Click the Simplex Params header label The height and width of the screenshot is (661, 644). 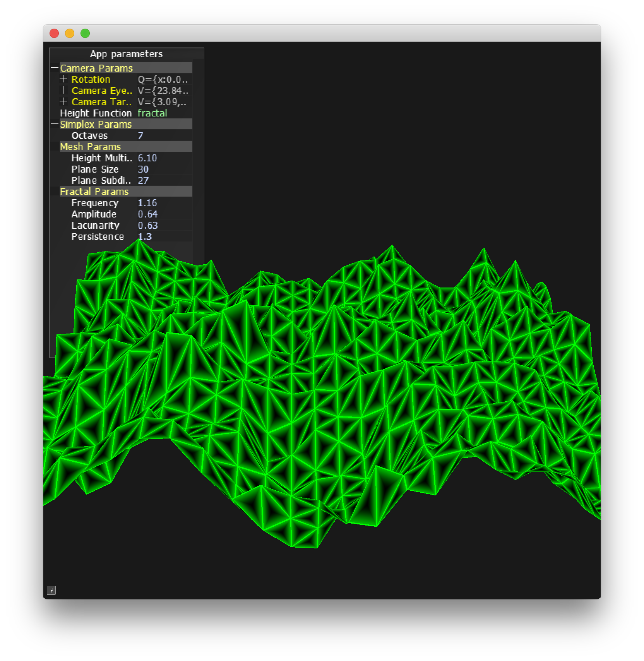tap(96, 124)
